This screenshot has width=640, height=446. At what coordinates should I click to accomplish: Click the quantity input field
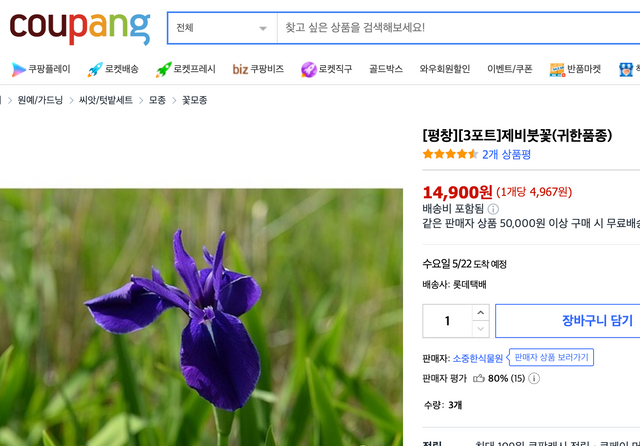coord(447,321)
